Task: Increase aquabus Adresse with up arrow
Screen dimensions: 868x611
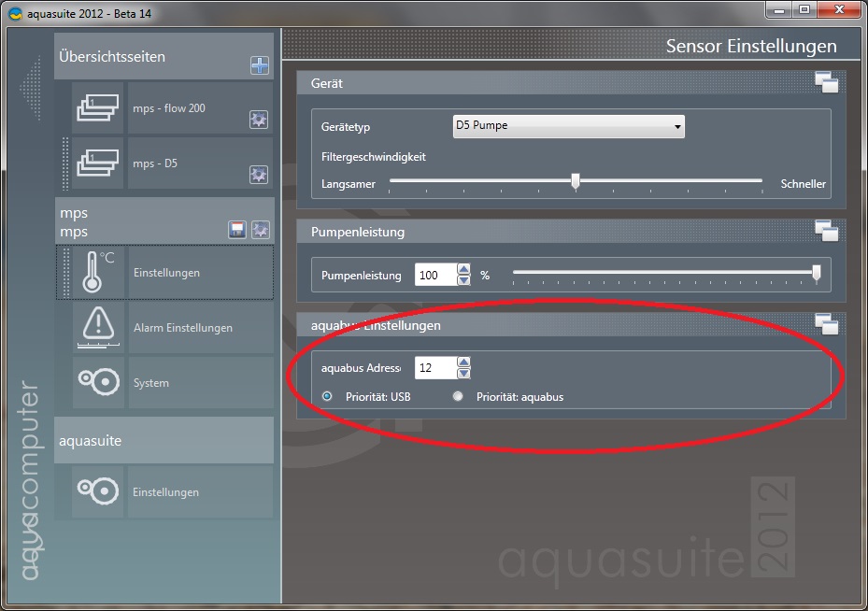Action: (x=463, y=362)
